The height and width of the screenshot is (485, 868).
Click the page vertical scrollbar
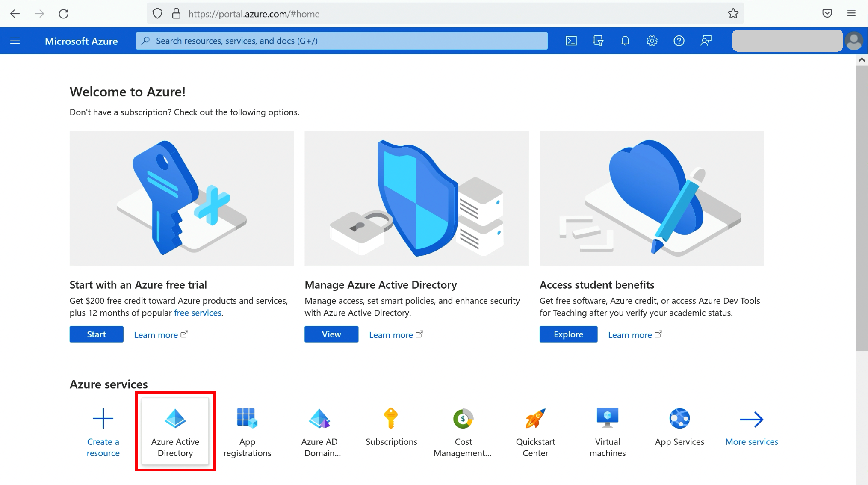[x=862, y=205]
